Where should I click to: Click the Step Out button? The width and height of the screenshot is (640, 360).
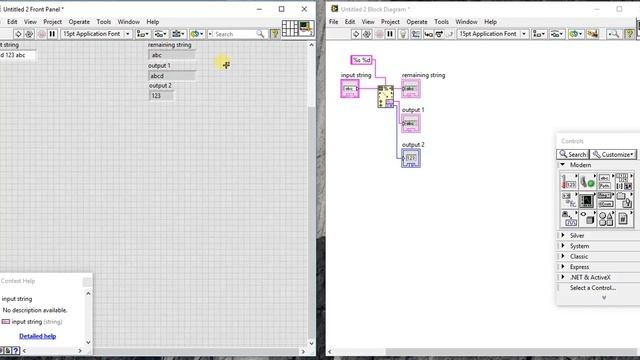pyautogui.click(x=449, y=34)
